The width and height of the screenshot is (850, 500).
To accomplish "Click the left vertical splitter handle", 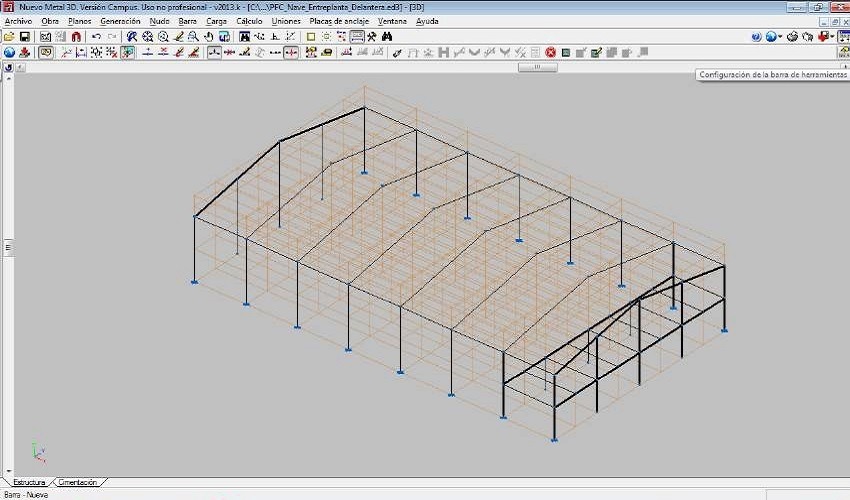I will point(8,247).
